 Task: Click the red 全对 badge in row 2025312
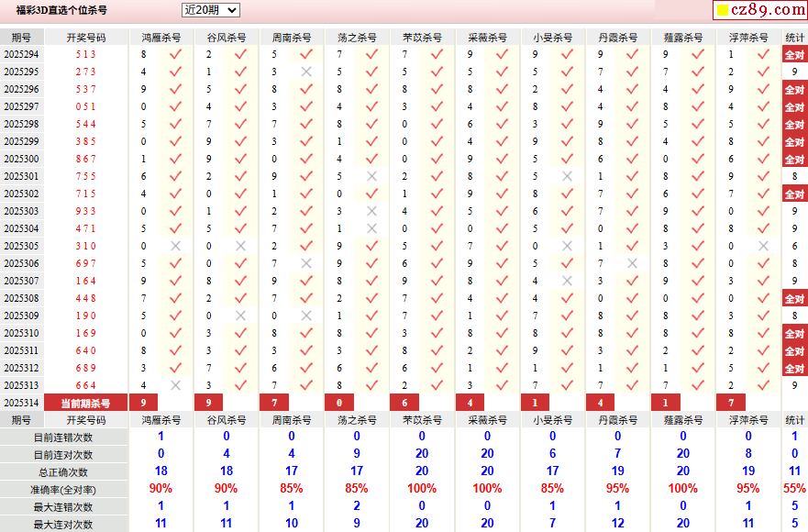tap(794, 369)
